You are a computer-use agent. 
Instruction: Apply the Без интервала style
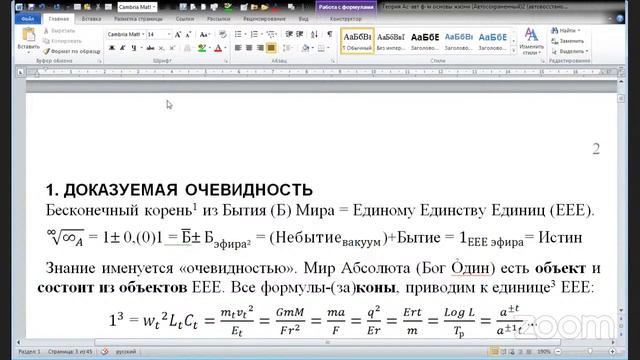pos(391,41)
